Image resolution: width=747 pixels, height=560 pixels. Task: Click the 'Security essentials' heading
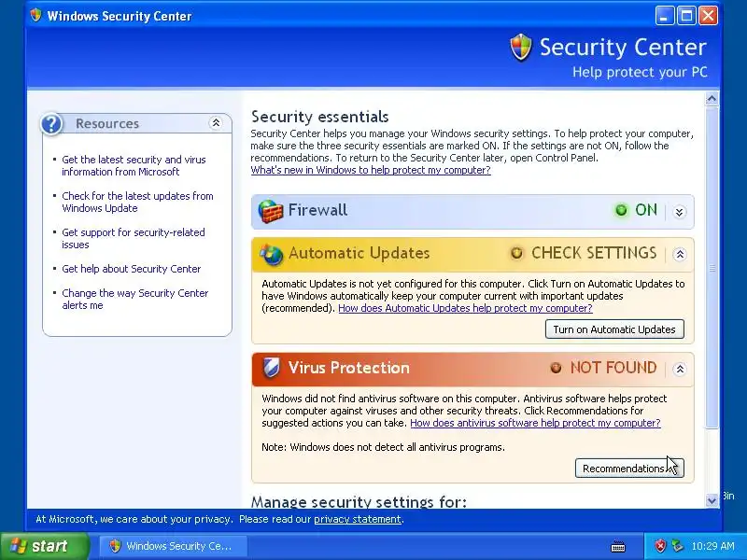(319, 117)
